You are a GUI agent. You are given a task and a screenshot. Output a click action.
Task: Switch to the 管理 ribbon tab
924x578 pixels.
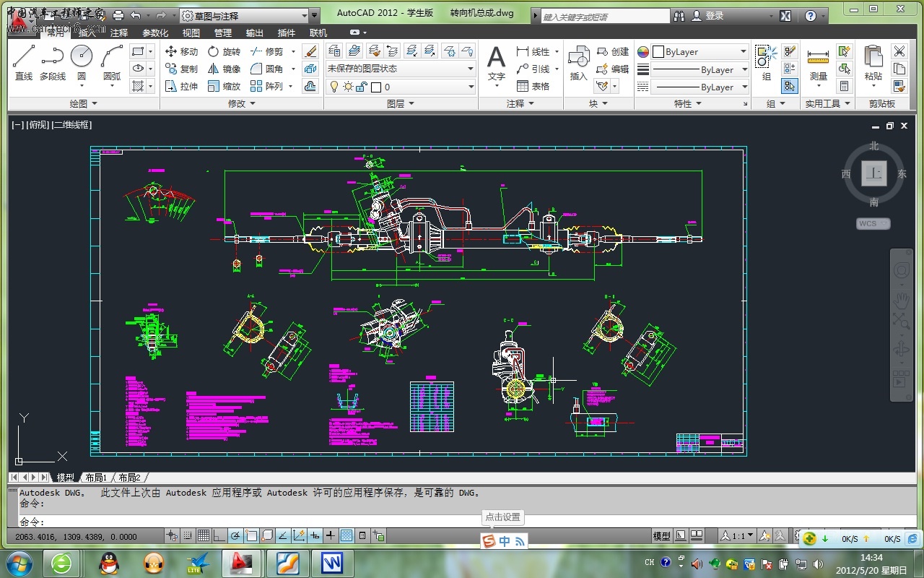point(223,33)
